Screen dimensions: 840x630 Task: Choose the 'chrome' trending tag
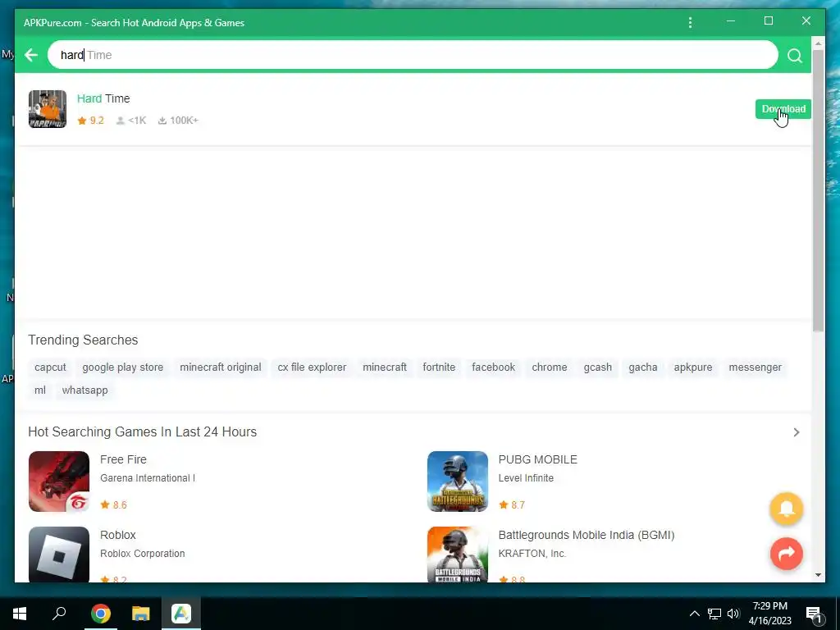pyautogui.click(x=549, y=367)
